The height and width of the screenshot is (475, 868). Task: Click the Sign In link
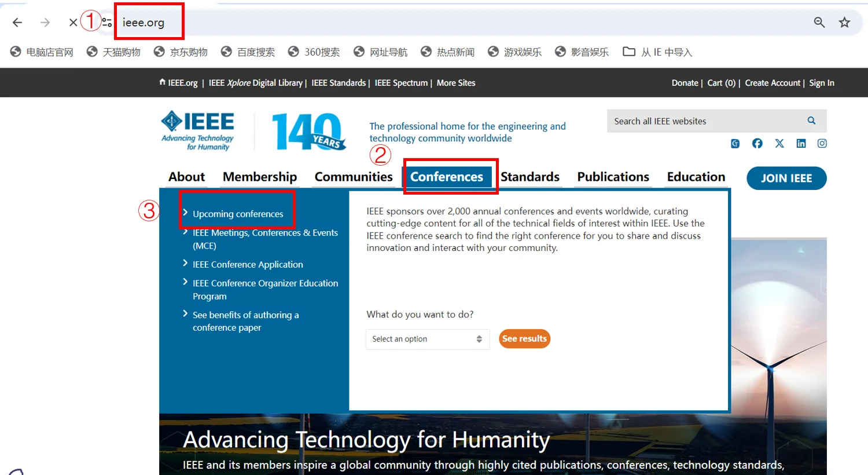click(822, 83)
